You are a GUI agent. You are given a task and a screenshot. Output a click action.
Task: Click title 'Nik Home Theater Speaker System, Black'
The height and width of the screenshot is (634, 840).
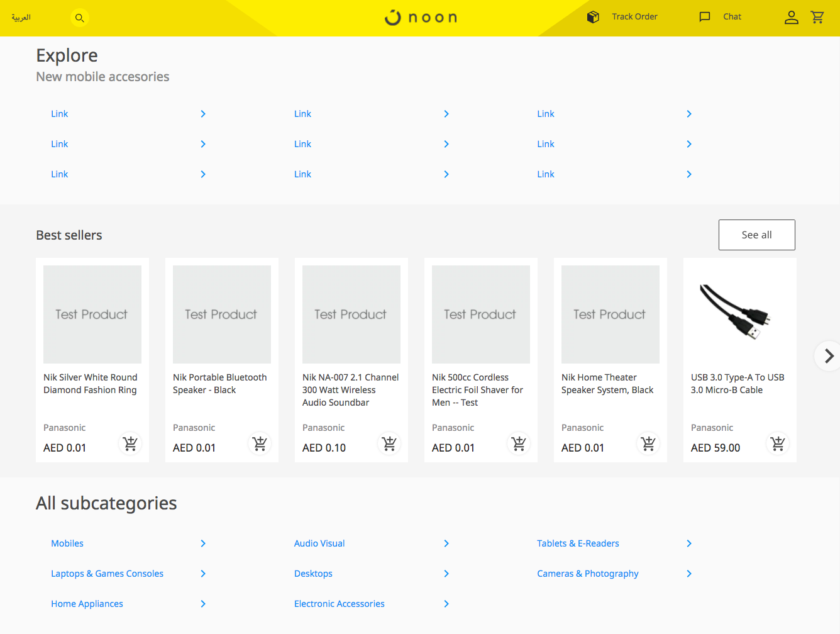point(607,384)
